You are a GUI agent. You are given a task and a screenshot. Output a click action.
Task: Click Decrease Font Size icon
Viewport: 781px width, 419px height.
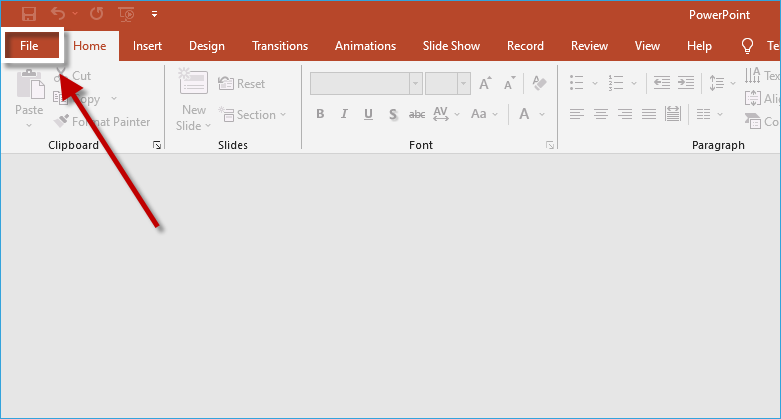(510, 83)
